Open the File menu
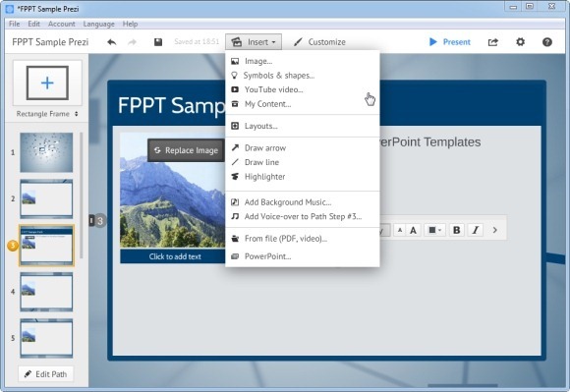The image size is (570, 392). point(14,24)
